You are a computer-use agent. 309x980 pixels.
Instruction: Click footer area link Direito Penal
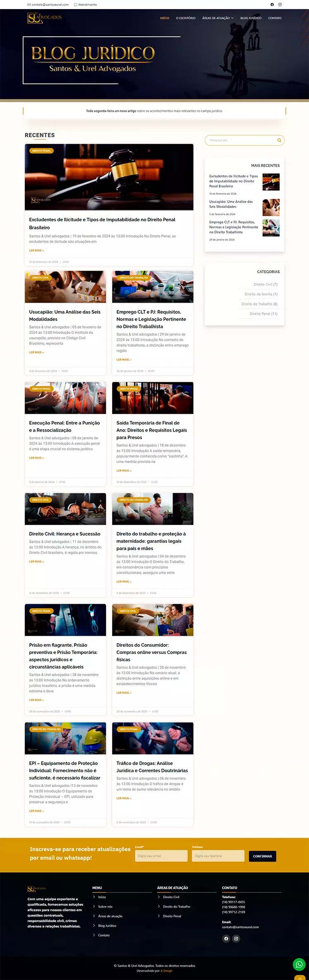pos(172,916)
